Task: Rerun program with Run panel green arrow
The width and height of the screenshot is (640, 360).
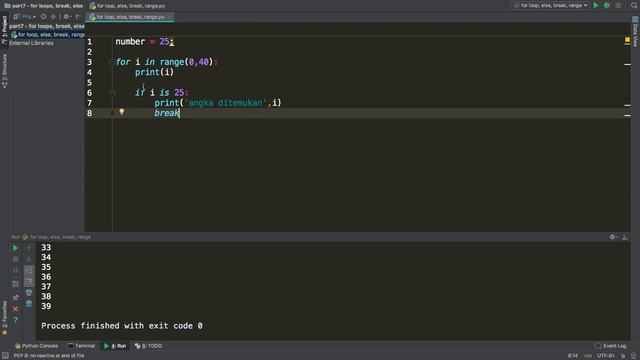Action: [16, 248]
